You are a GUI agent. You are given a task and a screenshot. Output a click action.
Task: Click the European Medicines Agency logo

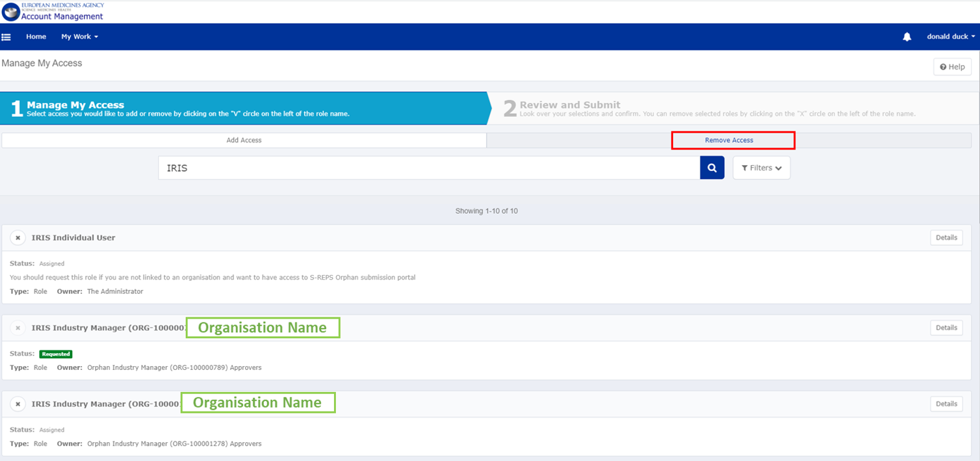point(10,10)
